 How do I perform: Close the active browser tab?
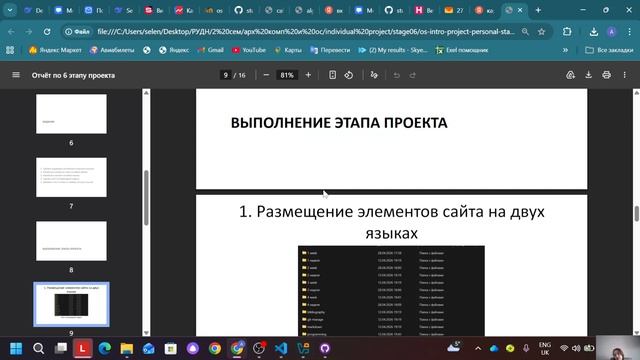520,10
